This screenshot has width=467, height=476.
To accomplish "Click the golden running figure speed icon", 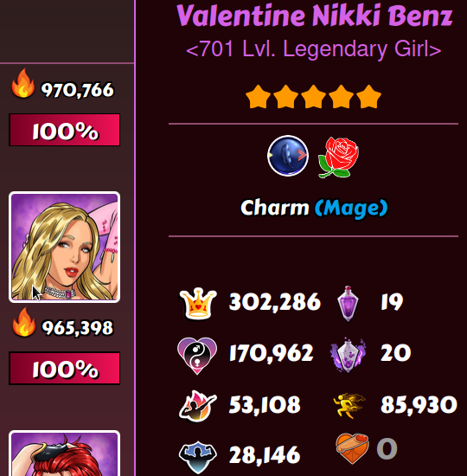I will tap(349, 406).
